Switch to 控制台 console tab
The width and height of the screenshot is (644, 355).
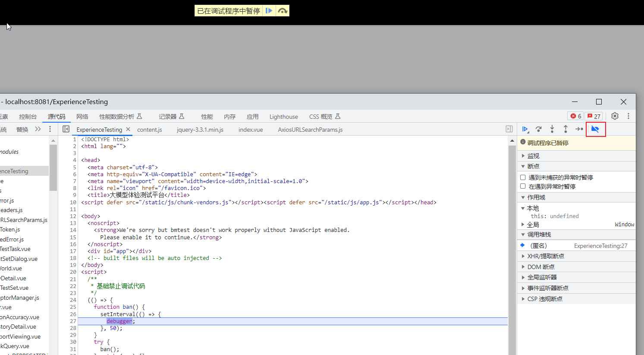[x=28, y=117]
